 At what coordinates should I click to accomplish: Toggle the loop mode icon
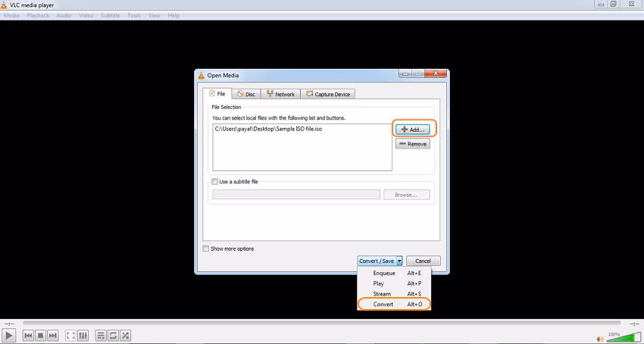tap(113, 336)
